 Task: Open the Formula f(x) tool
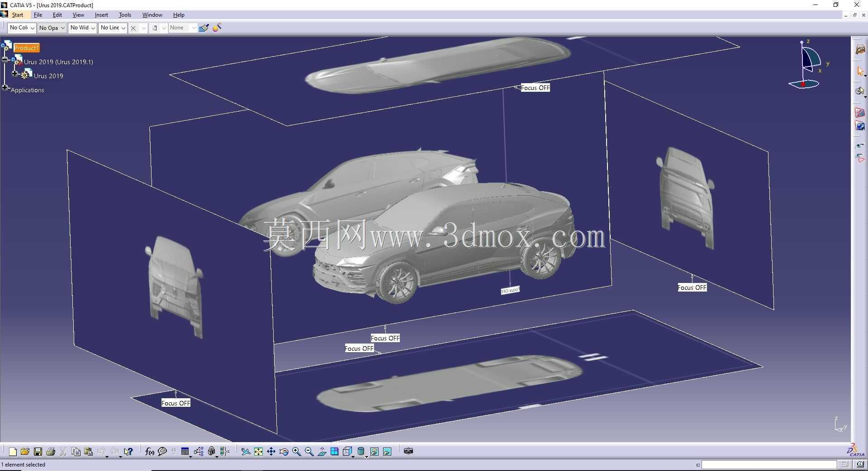coord(150,451)
